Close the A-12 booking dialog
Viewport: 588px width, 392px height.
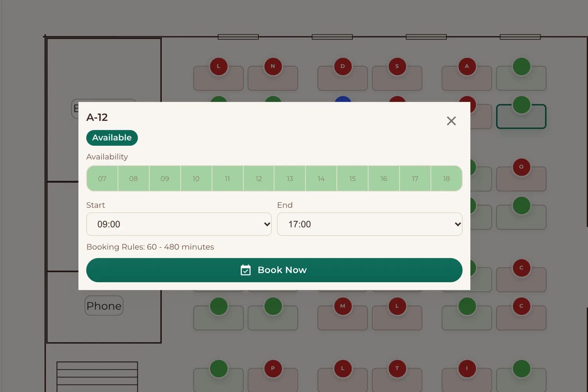coord(451,121)
